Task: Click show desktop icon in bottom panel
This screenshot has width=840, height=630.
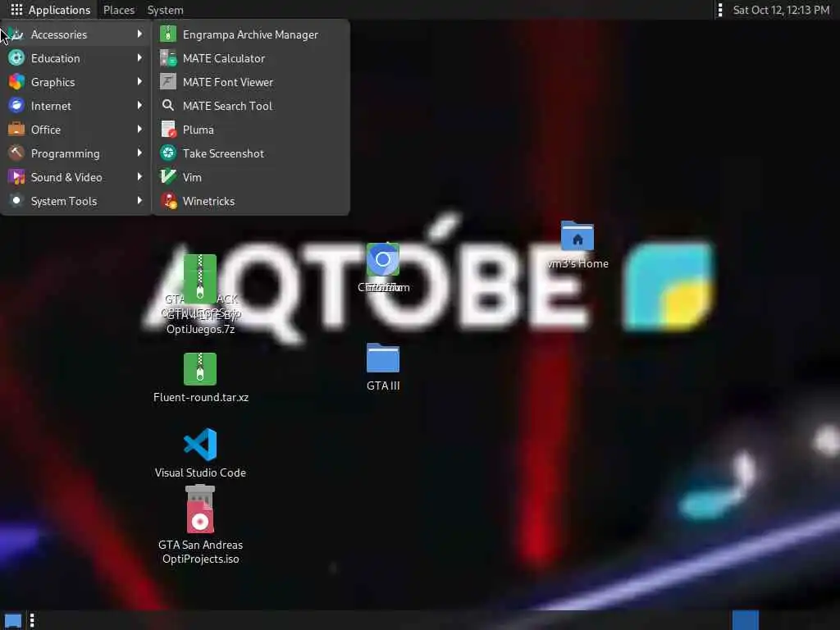Action: point(13,620)
